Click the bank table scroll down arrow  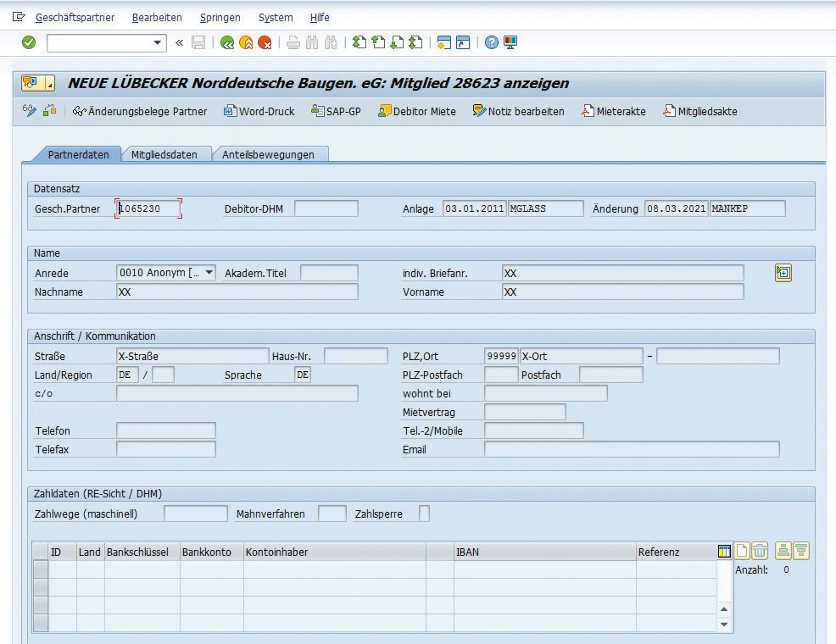point(724,625)
